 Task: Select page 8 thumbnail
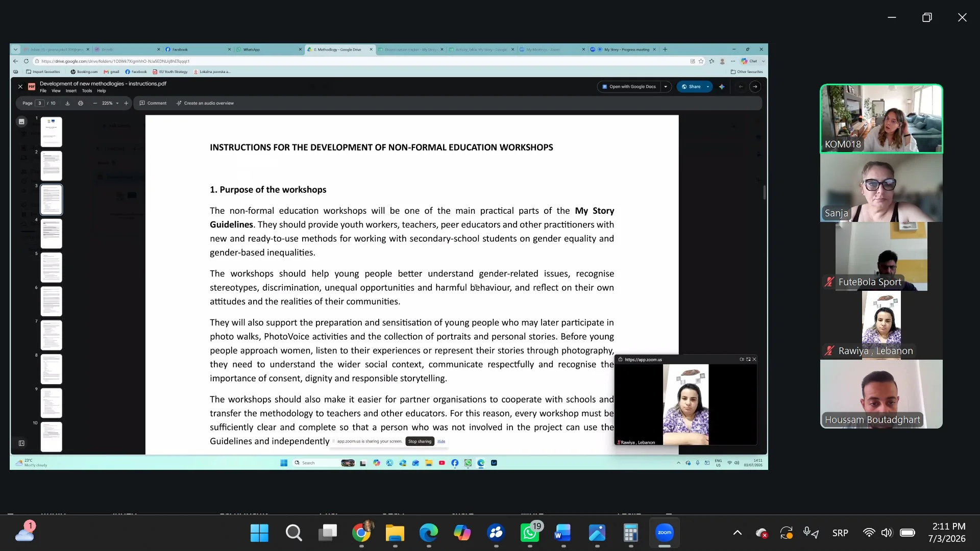51,369
